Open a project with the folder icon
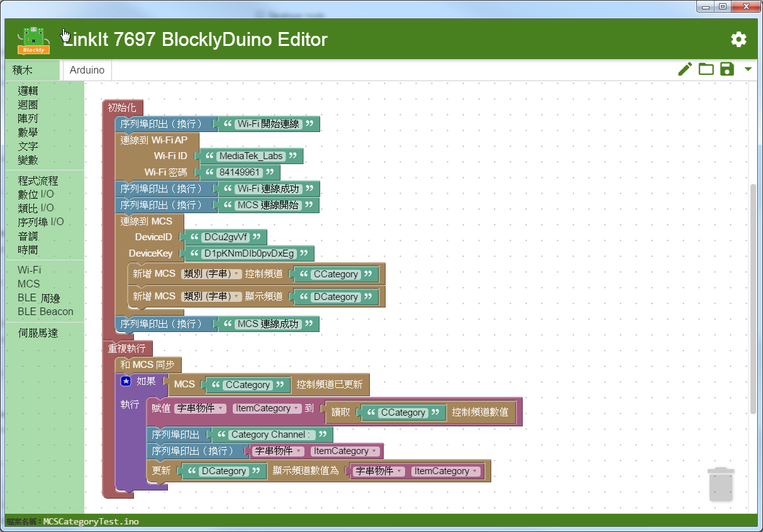 706,69
